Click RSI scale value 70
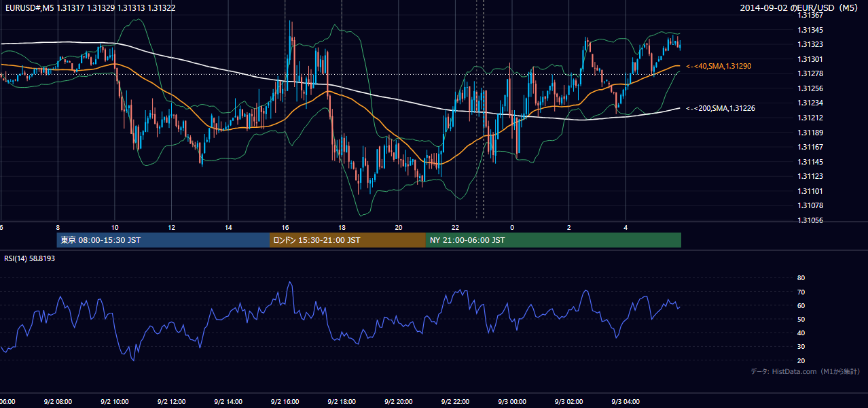This screenshot has height=408, width=868. click(x=801, y=292)
